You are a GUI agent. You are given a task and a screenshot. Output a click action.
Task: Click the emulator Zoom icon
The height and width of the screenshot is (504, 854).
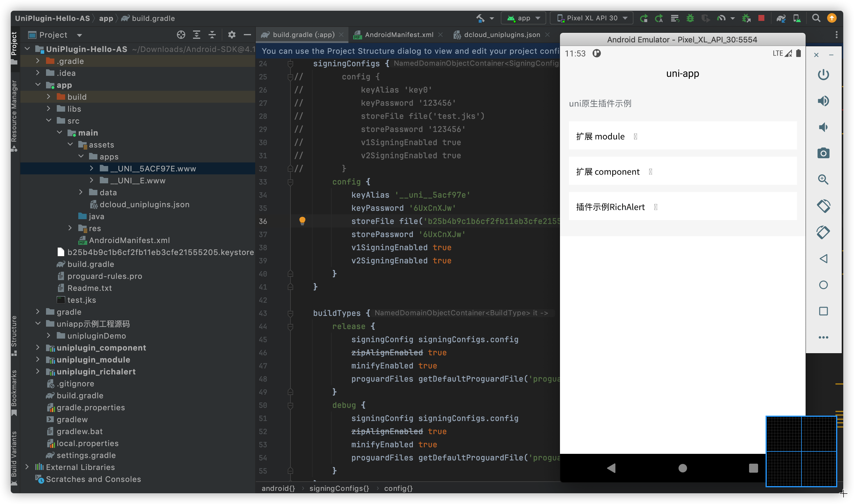823,180
